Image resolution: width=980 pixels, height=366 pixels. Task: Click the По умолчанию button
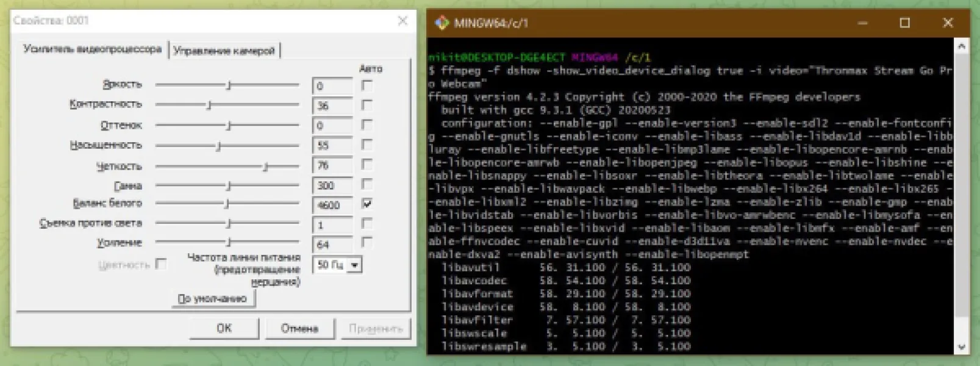[212, 299]
